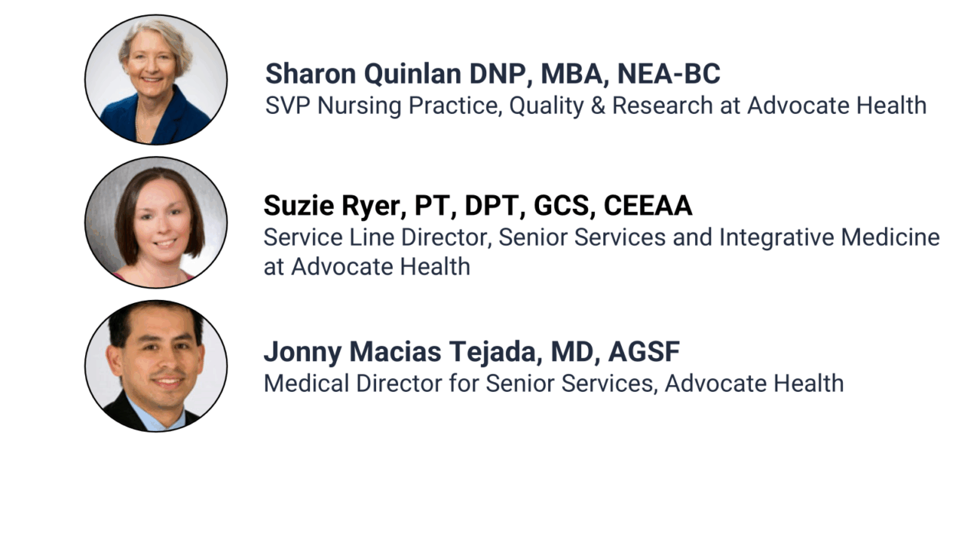
Task: Click Sharon Quinlan's profile photo
Action: point(155,80)
